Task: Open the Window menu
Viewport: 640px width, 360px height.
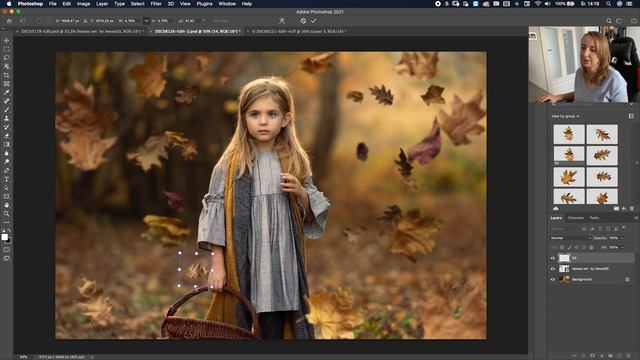Action: pos(227,4)
